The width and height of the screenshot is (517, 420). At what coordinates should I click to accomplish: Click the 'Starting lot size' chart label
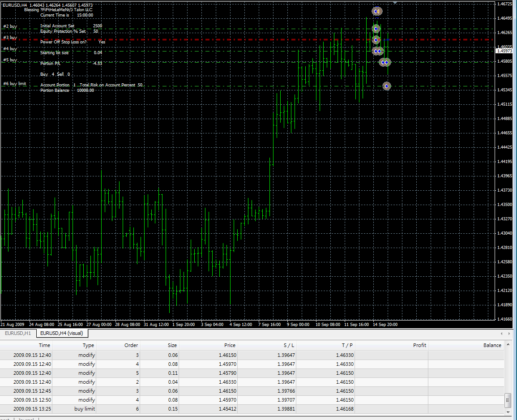[x=55, y=53]
